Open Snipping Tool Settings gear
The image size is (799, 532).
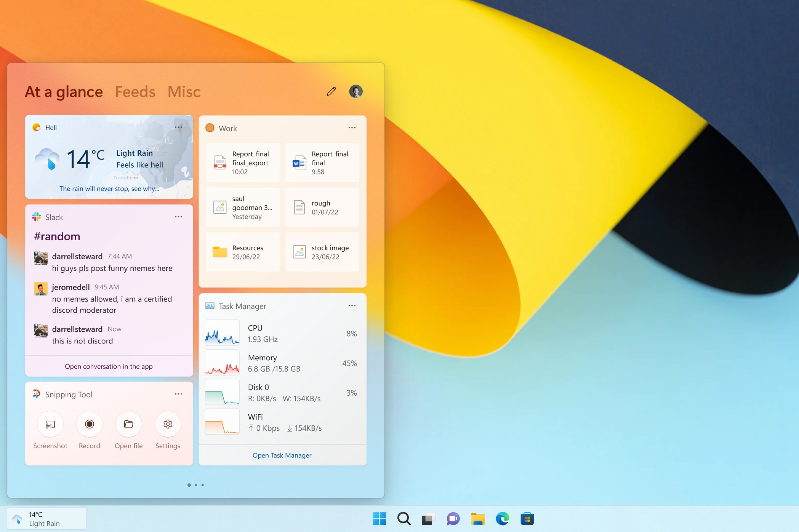point(168,424)
